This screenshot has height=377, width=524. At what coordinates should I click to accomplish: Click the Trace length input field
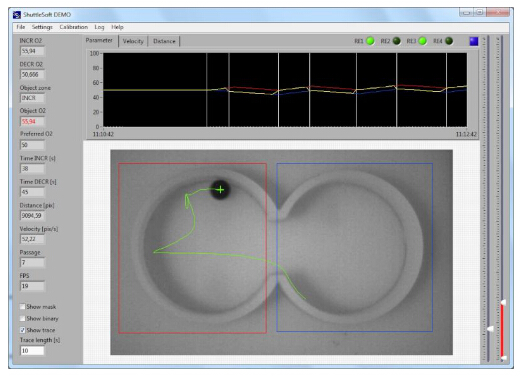(x=32, y=351)
